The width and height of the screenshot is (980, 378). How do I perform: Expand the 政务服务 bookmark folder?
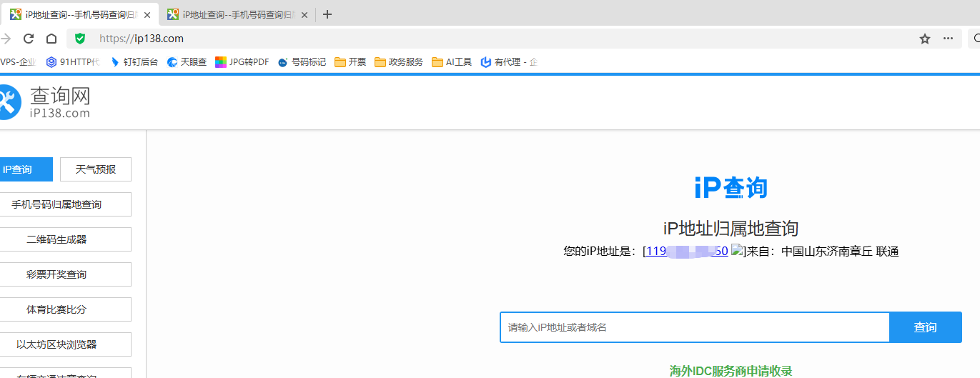point(399,62)
